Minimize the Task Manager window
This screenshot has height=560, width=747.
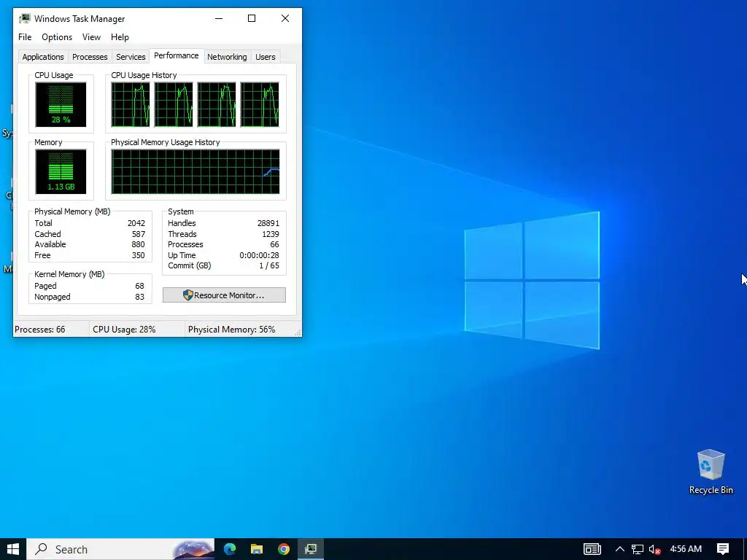[x=219, y=18]
